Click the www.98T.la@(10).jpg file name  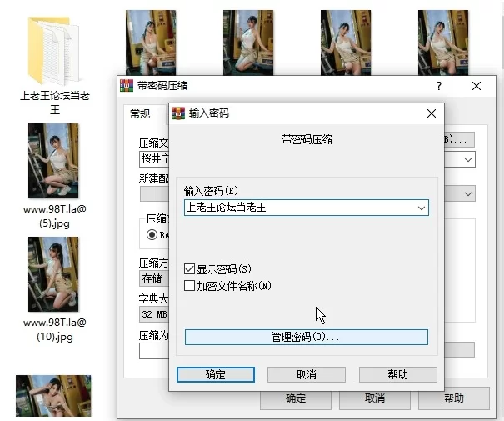[55, 329]
